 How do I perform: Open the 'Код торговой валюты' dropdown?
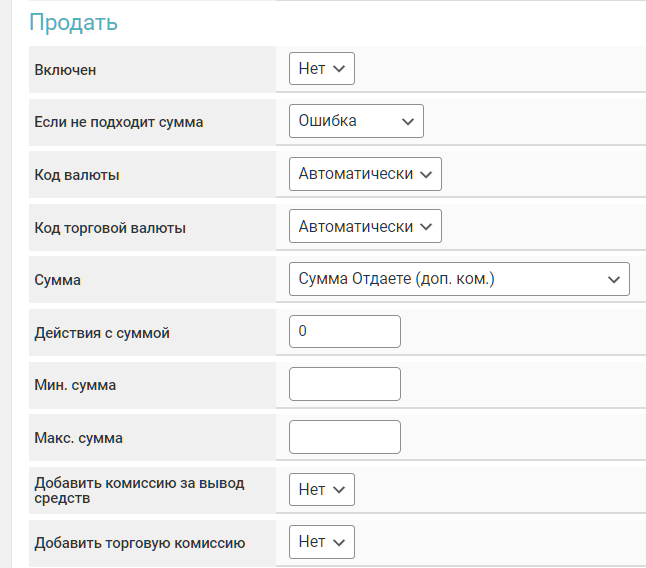[x=365, y=227]
